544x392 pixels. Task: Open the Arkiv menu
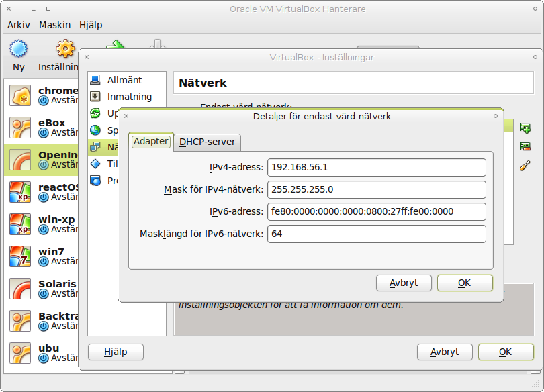click(19, 25)
